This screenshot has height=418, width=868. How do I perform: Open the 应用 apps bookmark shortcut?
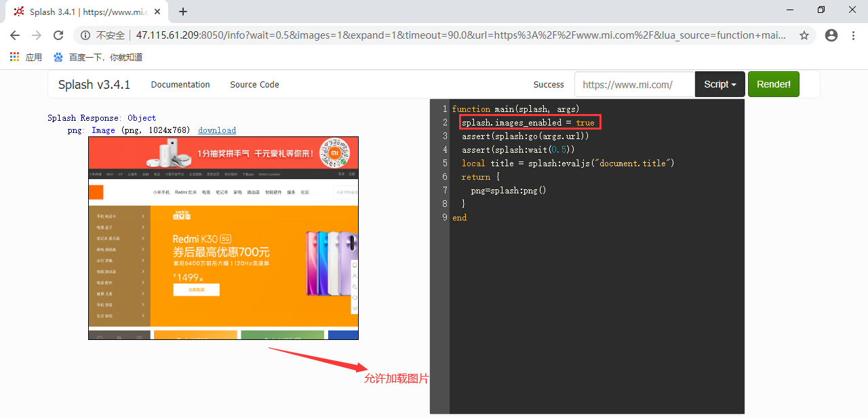26,57
